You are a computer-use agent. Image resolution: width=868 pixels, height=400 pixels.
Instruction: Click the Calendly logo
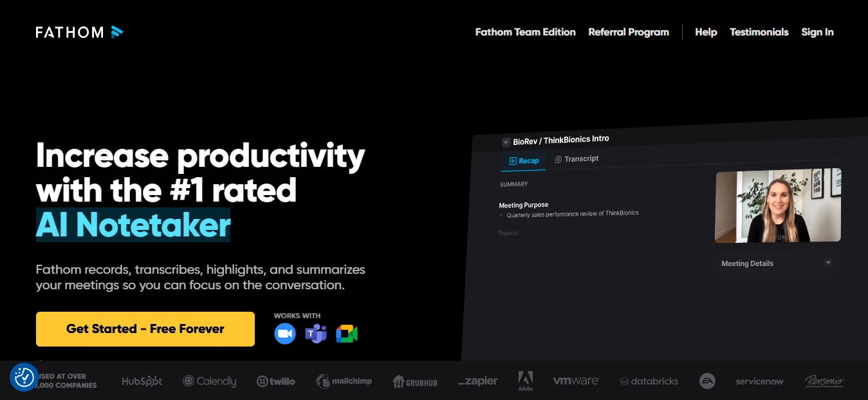coord(210,381)
